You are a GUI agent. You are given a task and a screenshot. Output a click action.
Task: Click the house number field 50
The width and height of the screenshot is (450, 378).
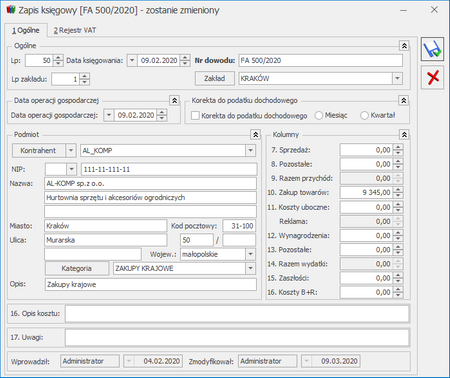click(x=197, y=240)
